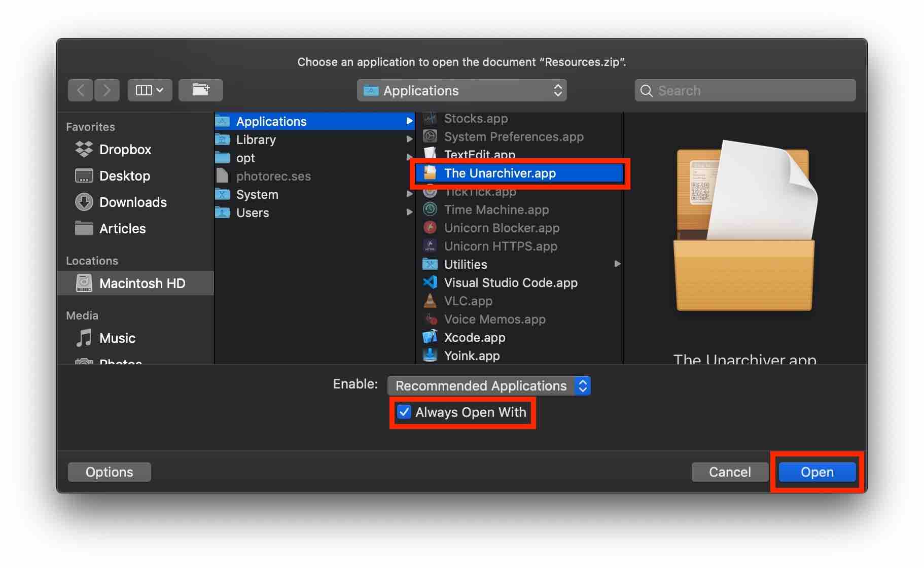Viewport: 924px width, 568px height.
Task: Select Visual Studio Code.app
Action: pos(519,282)
